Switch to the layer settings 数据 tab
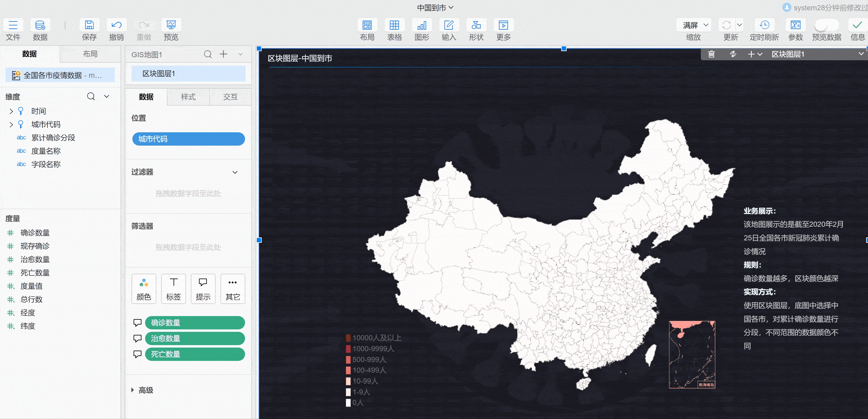Viewport: 868px width, 419px height. point(146,97)
